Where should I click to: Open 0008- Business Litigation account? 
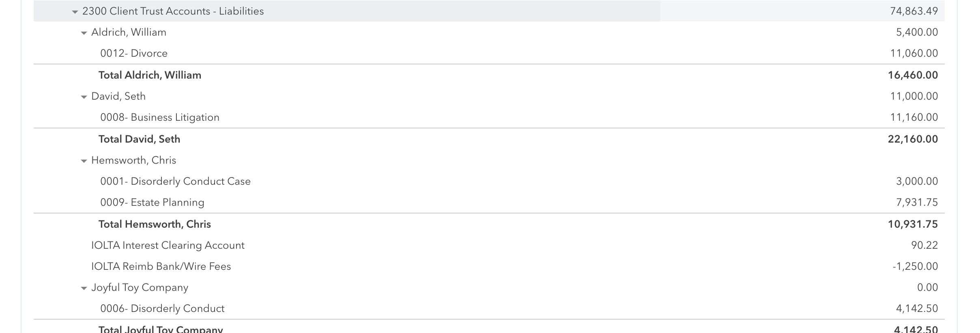click(x=160, y=117)
